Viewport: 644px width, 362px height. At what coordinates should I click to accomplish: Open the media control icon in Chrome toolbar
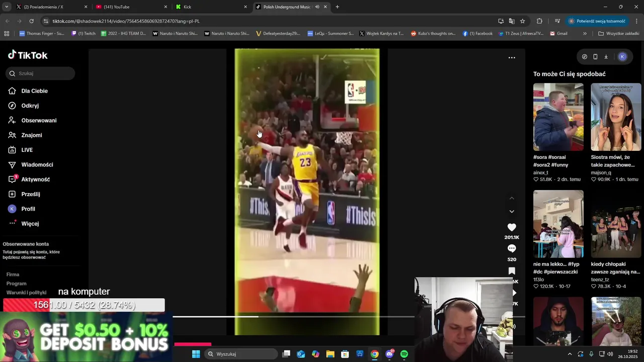click(557, 21)
